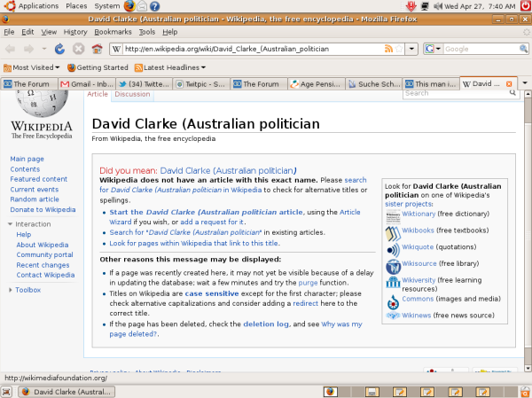Click the trash icon in bottom panel

point(525,392)
